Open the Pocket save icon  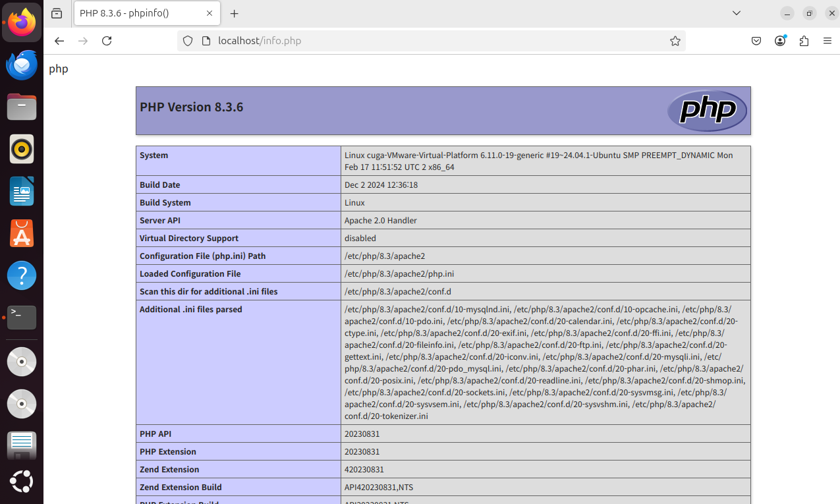(756, 41)
